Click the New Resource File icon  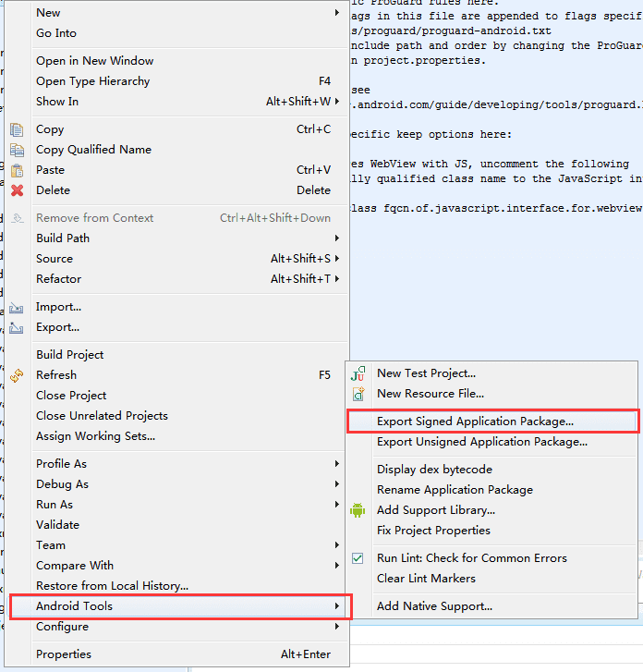[x=358, y=394]
